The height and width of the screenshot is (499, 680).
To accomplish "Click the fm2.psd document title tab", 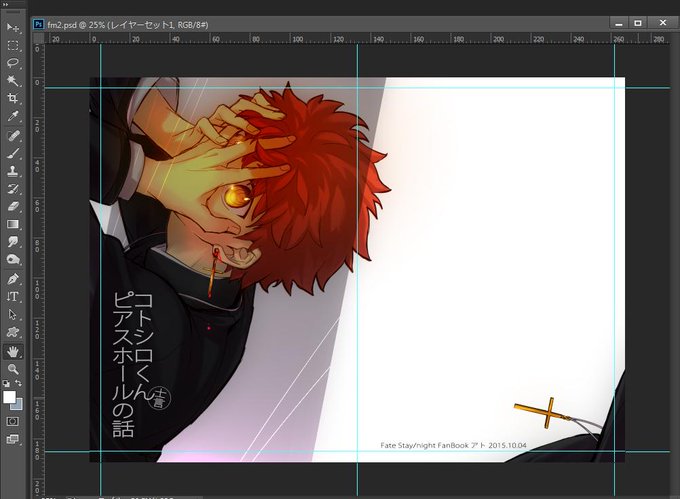I will [x=128, y=25].
